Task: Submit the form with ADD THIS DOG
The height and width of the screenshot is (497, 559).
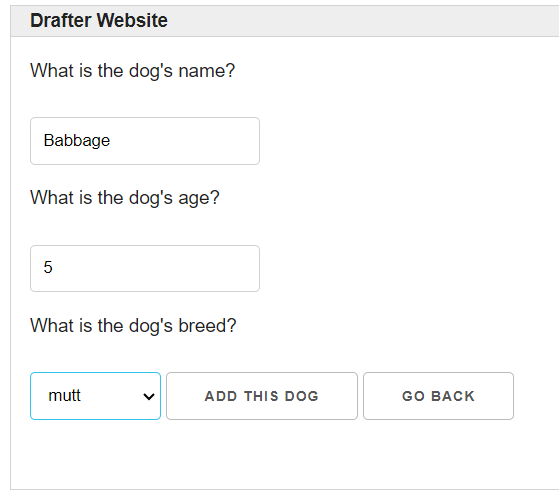Action: point(262,396)
